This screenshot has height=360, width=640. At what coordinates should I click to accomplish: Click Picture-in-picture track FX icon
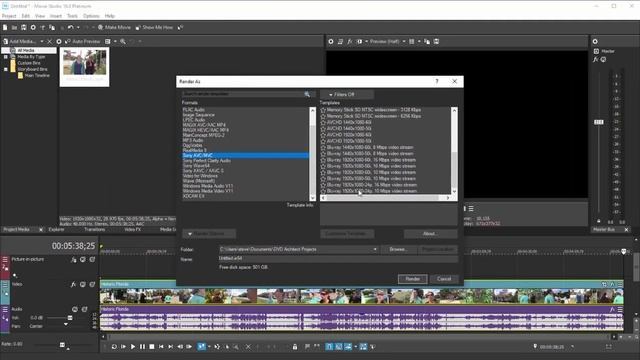[73, 260]
